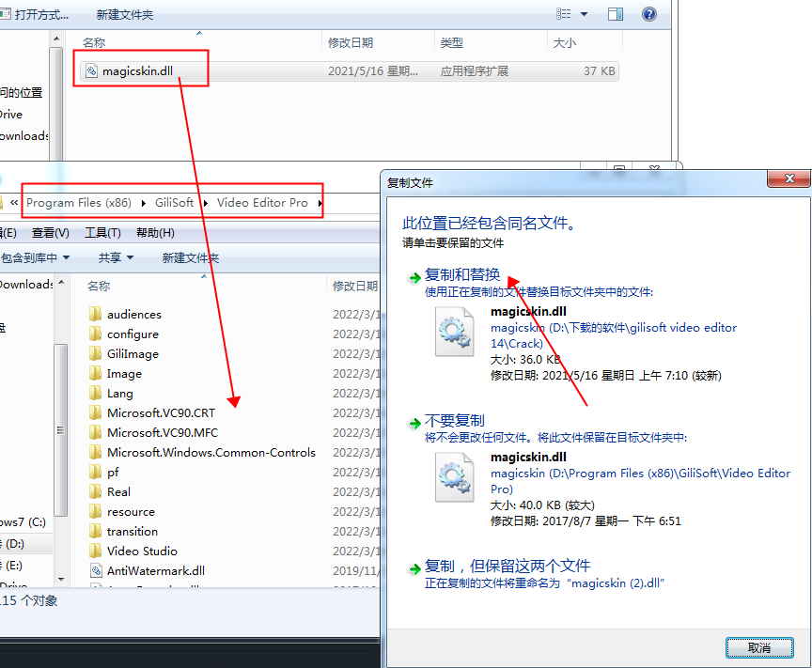Click 新建文件夹 in the lower window toolbar
Screen dimensions: 812x668
(191, 257)
